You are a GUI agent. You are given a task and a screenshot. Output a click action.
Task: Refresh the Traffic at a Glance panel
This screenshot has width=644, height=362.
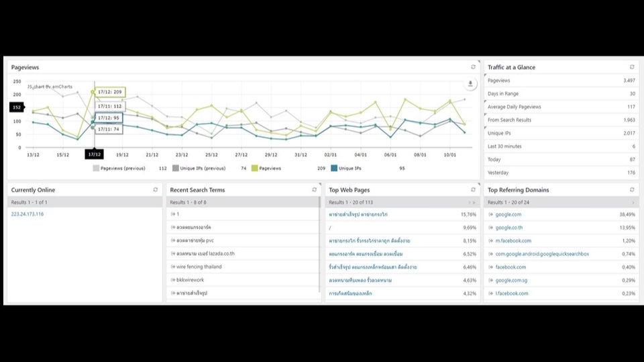click(x=632, y=67)
